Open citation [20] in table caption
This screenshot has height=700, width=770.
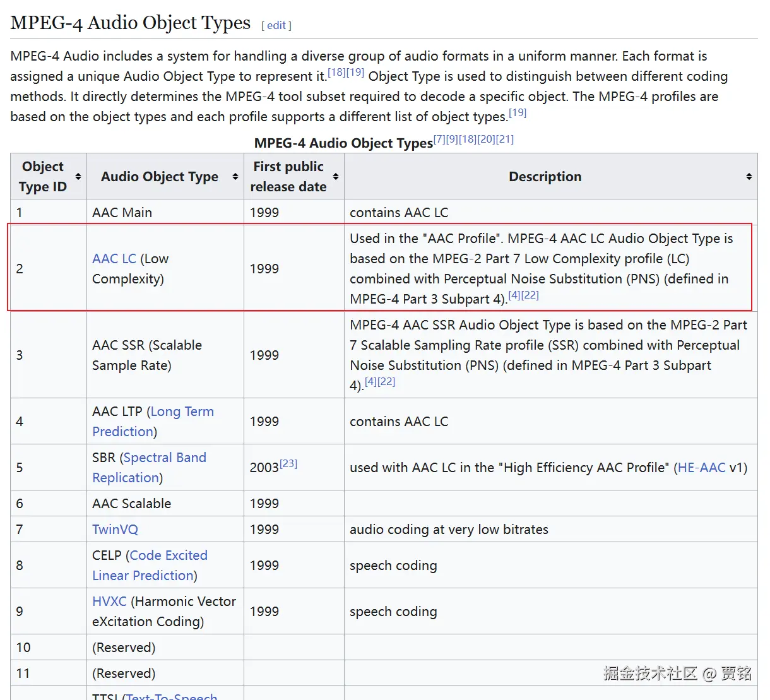[x=487, y=139]
